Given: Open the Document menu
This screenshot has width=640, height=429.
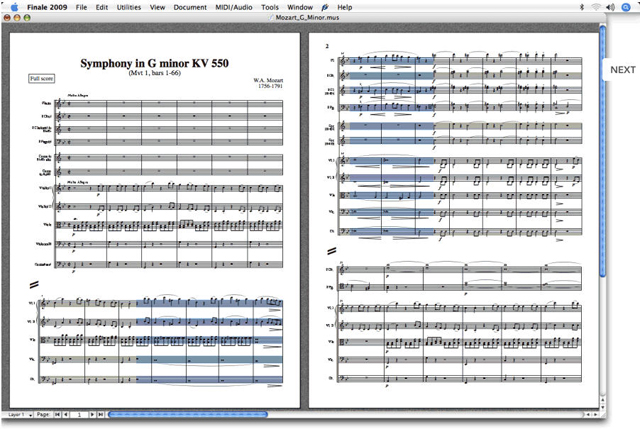Looking at the screenshot, I should click(190, 7).
